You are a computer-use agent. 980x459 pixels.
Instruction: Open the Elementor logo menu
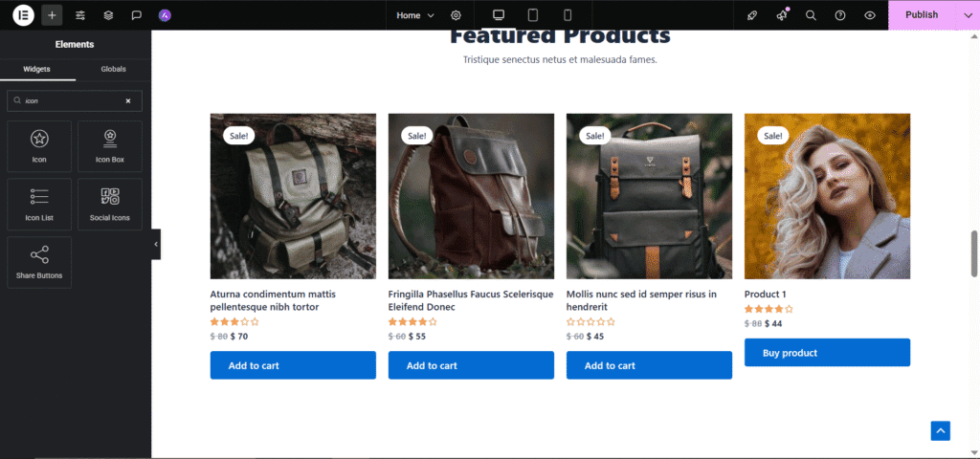point(23,15)
